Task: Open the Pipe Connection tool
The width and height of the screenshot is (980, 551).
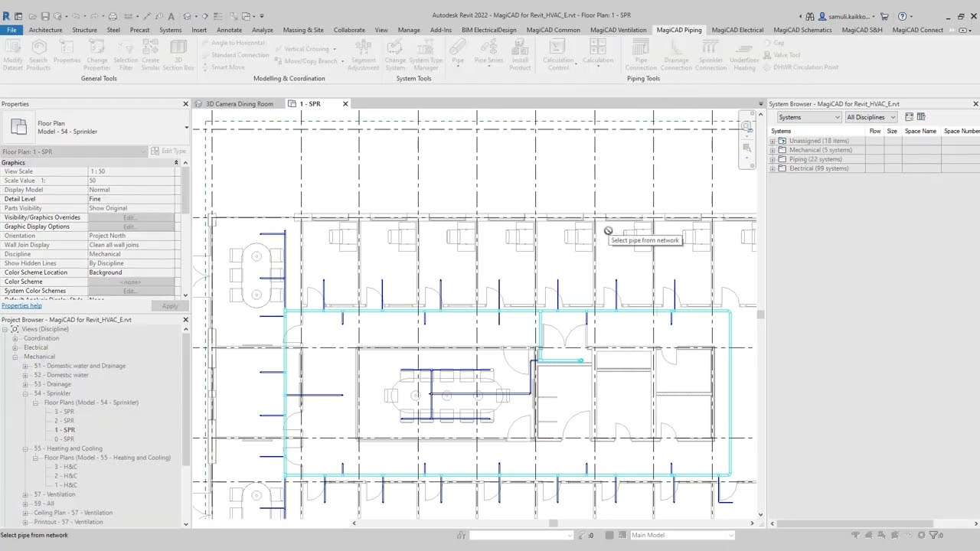Action: click(x=641, y=54)
